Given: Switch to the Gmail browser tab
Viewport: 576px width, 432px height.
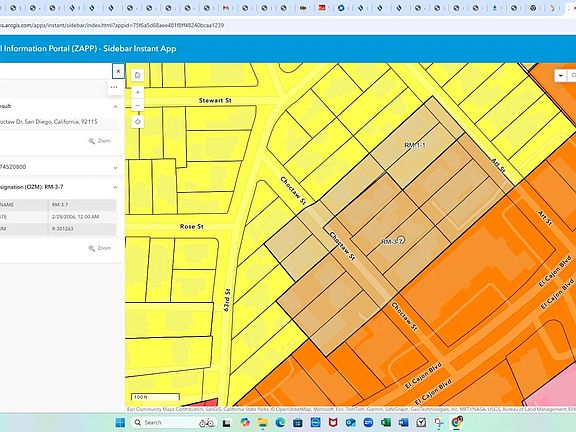Looking at the screenshot, I should pyautogui.click(x=226, y=8).
